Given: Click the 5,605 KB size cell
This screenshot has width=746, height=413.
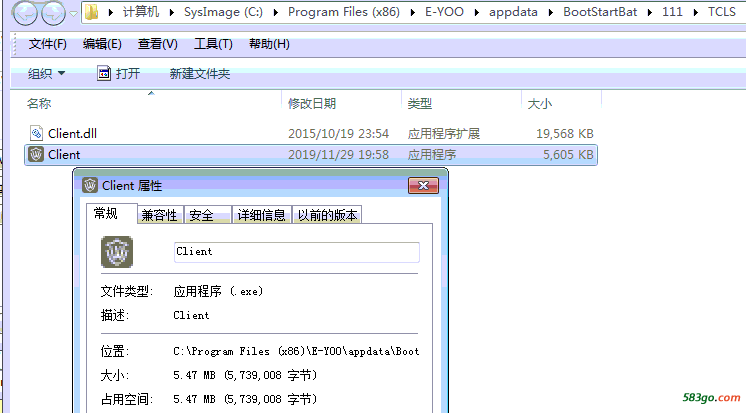Looking at the screenshot, I should click(568, 155).
